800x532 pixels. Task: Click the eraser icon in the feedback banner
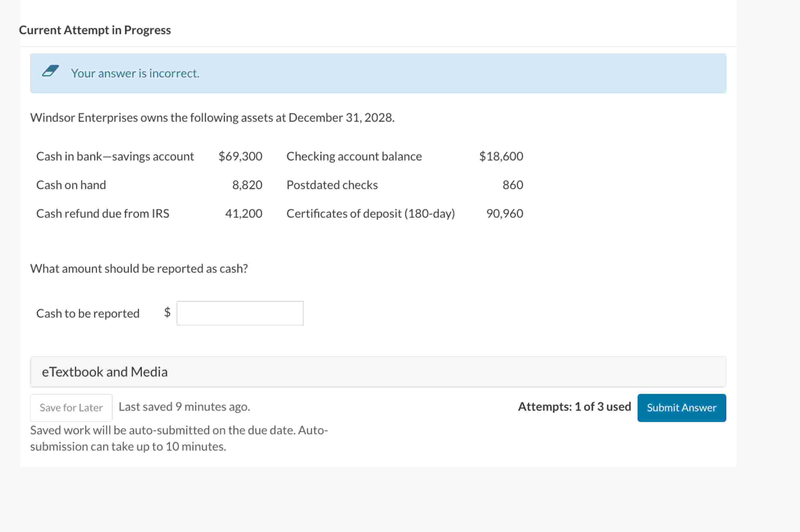click(x=50, y=71)
